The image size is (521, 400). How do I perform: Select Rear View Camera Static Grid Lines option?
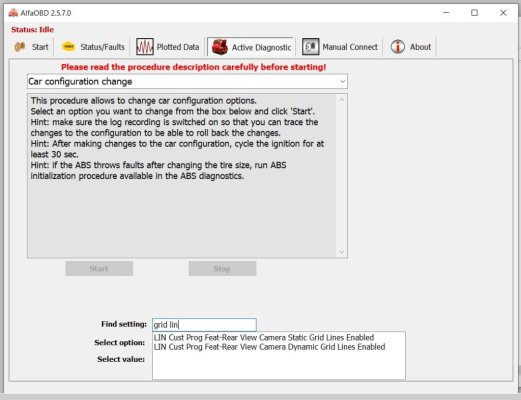point(264,337)
